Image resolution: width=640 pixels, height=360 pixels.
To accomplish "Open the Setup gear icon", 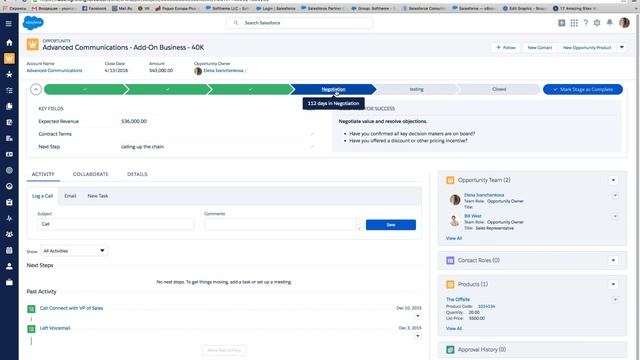I will [x=597, y=23].
